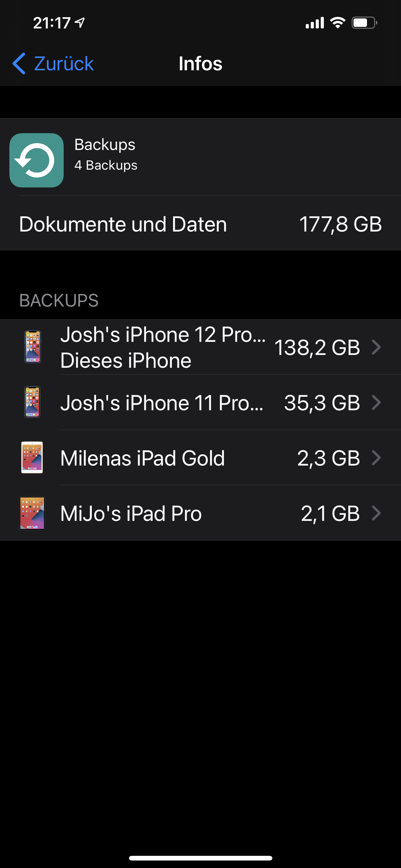Tap the battery indicator icon
401x868 pixels.
coord(364,22)
